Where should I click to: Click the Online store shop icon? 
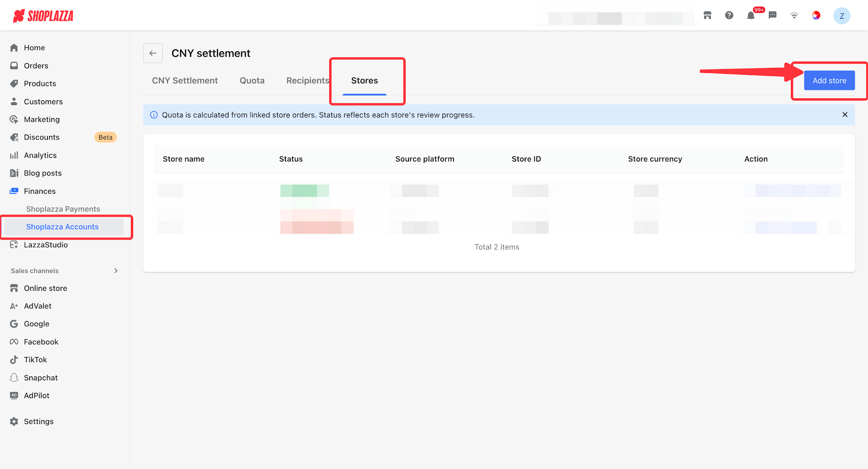[14, 288]
